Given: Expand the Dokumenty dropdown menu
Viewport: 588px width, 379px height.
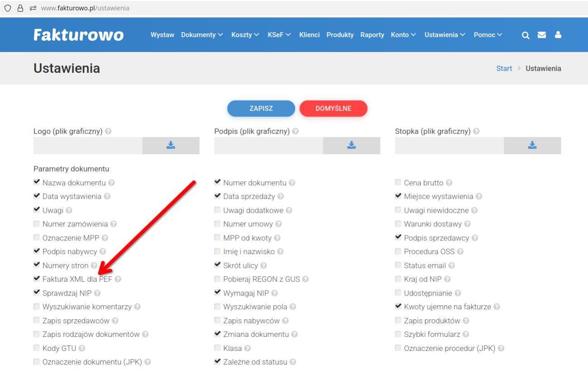Looking at the screenshot, I should pyautogui.click(x=202, y=35).
